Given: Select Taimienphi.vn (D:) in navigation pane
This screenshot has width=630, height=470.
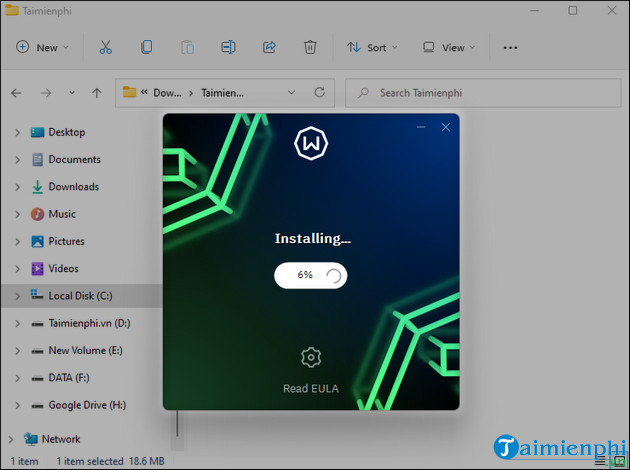Looking at the screenshot, I should click(x=89, y=323).
